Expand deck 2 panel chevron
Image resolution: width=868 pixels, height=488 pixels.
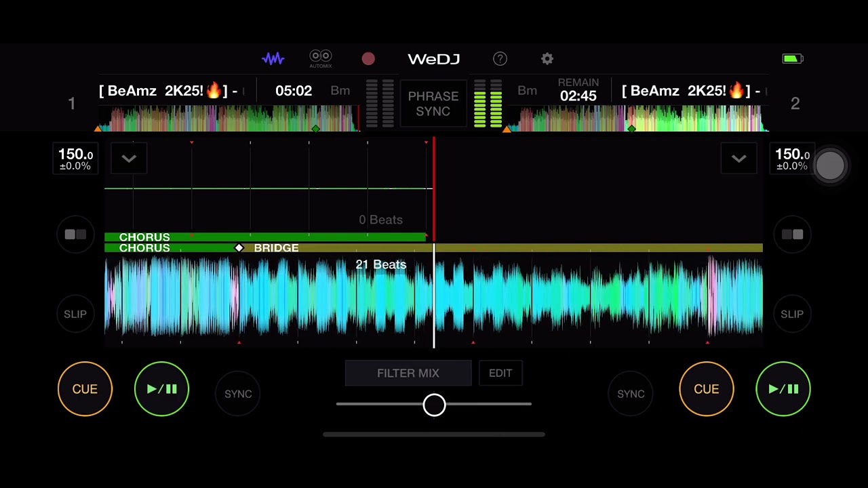(738, 159)
